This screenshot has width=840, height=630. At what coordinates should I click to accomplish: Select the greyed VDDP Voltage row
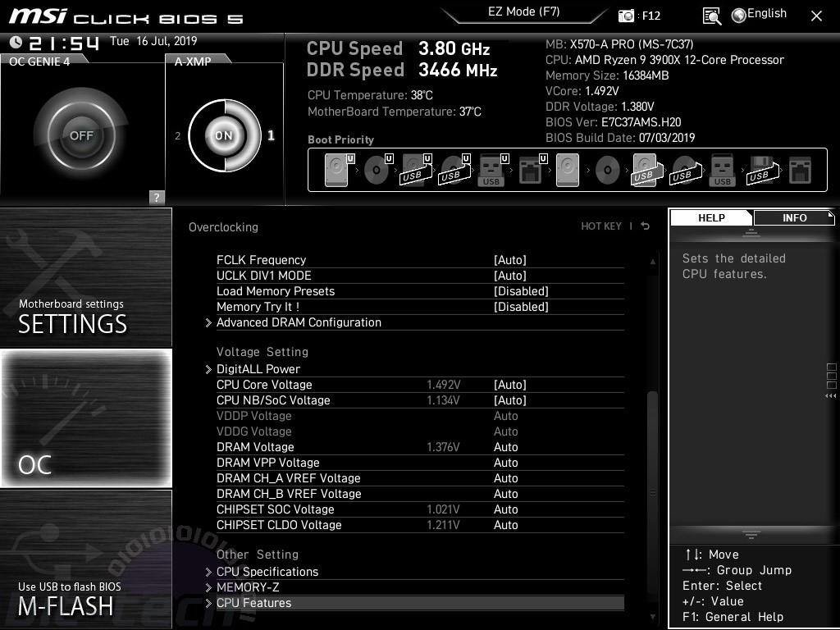pos(420,416)
